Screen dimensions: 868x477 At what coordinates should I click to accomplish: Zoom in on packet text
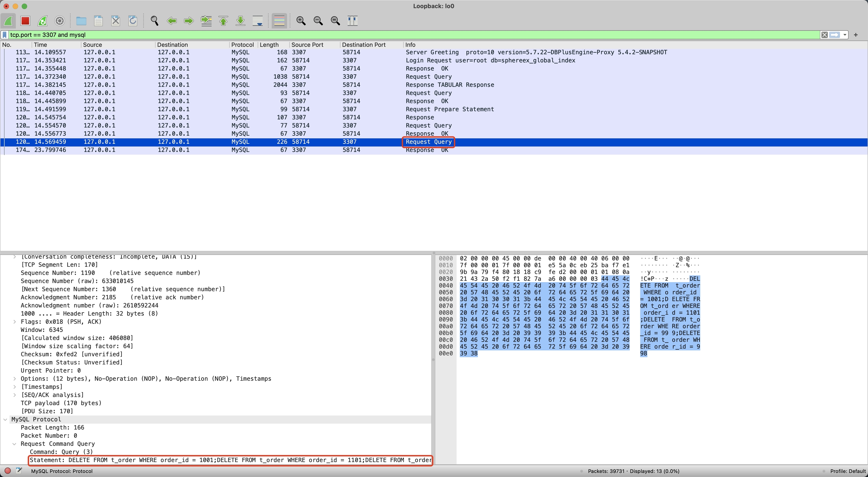point(301,21)
